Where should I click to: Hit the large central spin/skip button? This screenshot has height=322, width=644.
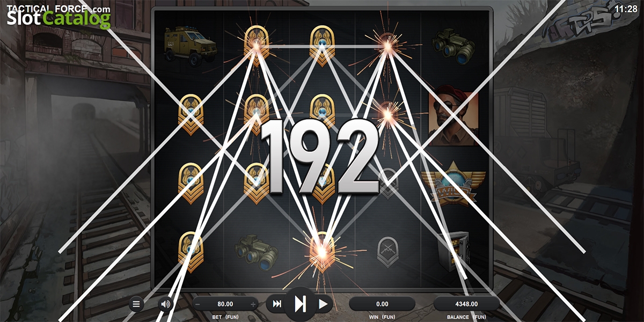300,304
